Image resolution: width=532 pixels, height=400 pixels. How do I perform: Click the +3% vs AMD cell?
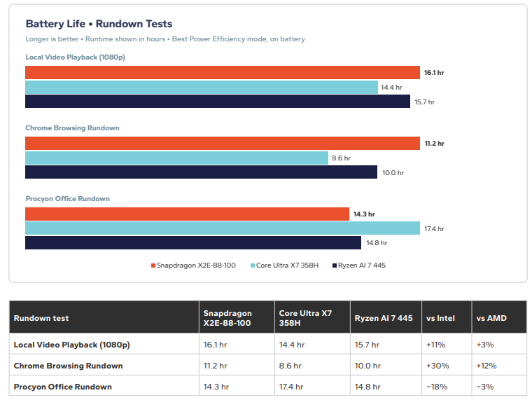tap(499, 344)
